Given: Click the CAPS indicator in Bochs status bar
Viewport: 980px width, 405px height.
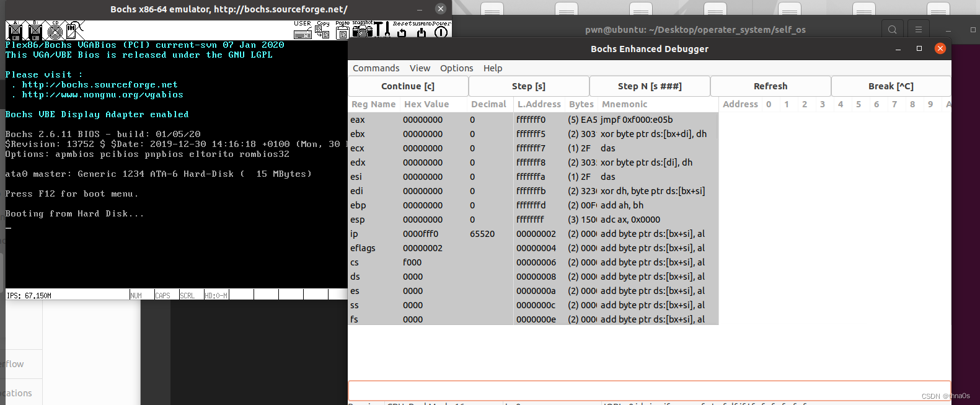Looking at the screenshot, I should point(162,296).
